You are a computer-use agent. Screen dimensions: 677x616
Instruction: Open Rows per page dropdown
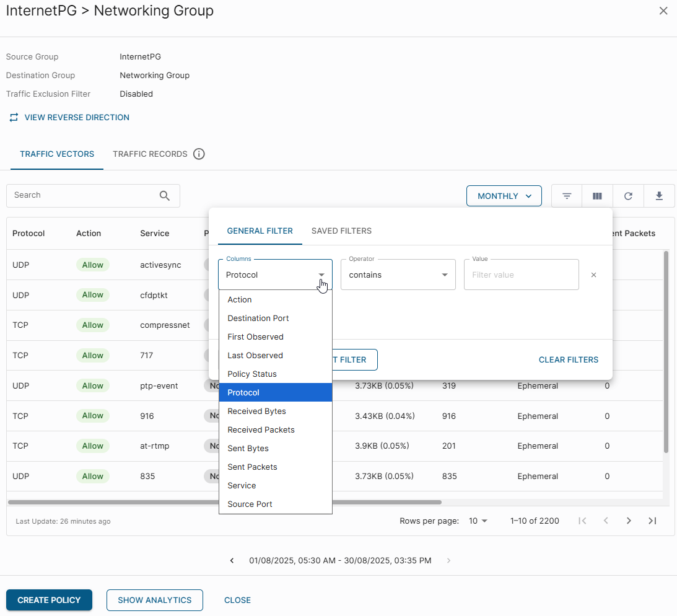(x=478, y=521)
